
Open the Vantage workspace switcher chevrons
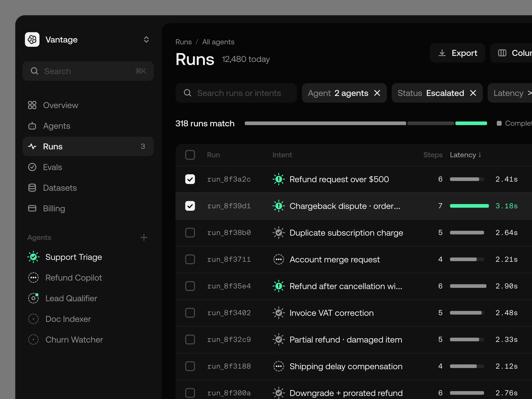click(x=146, y=40)
